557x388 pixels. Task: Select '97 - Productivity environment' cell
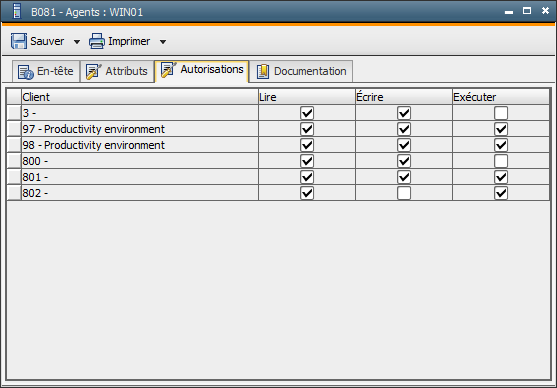(140, 129)
